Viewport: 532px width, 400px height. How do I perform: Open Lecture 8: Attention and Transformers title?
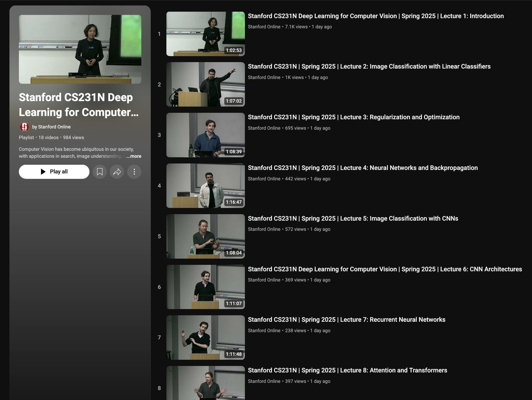[347, 370]
